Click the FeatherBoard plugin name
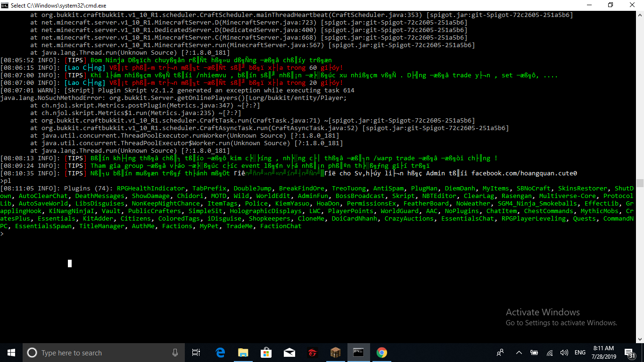This screenshot has width=644, height=362. 426,204
